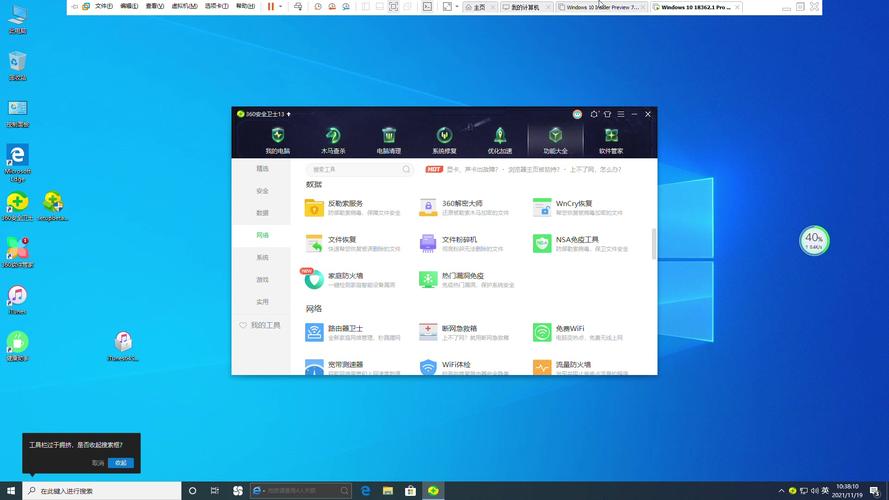The image size is (889, 500).
Task: Open File Explorer from the taskbar
Action: (388, 490)
